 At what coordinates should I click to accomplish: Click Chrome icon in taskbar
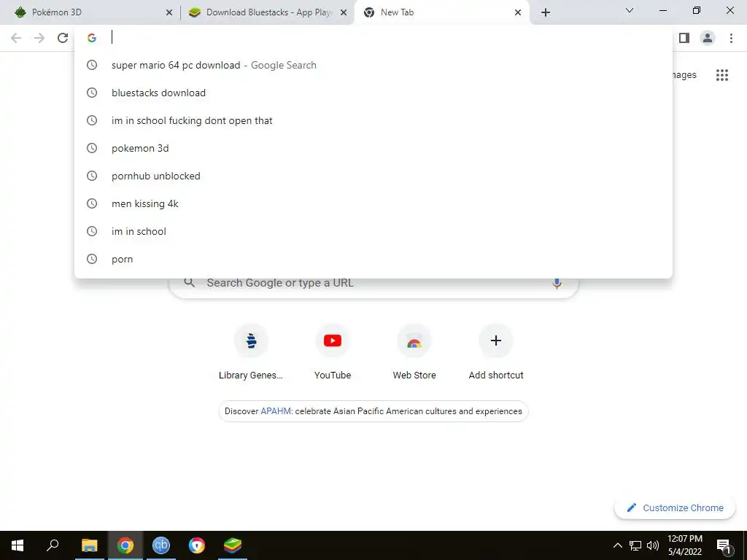tap(125, 545)
